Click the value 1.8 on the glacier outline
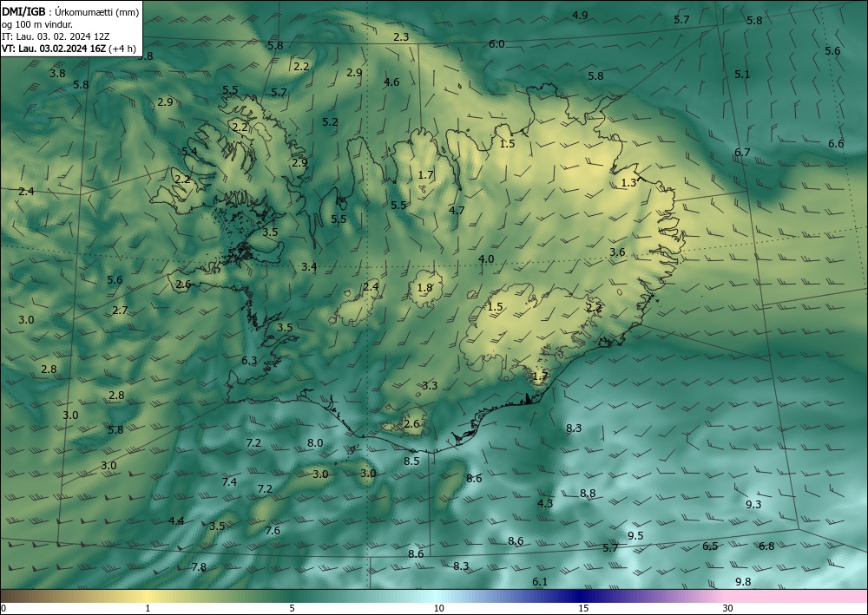This screenshot has height=615, width=868. 424,288
